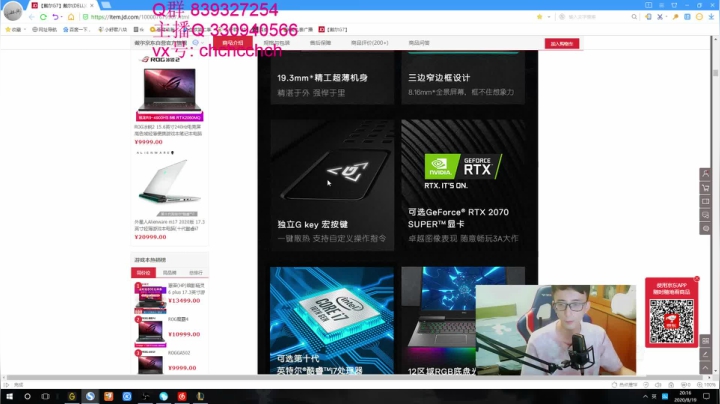Click into the browser search input field

tap(597, 17)
